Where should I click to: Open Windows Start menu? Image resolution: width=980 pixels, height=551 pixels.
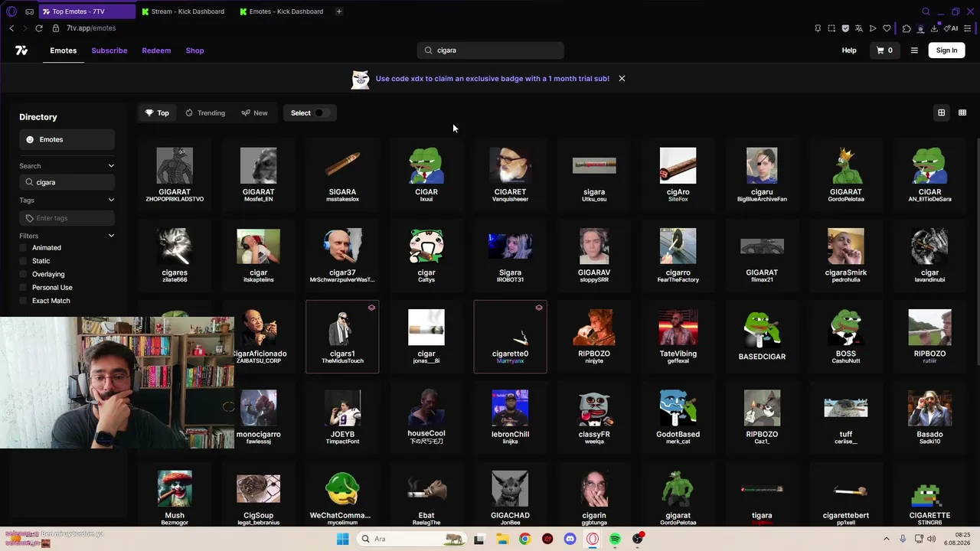[x=342, y=539]
